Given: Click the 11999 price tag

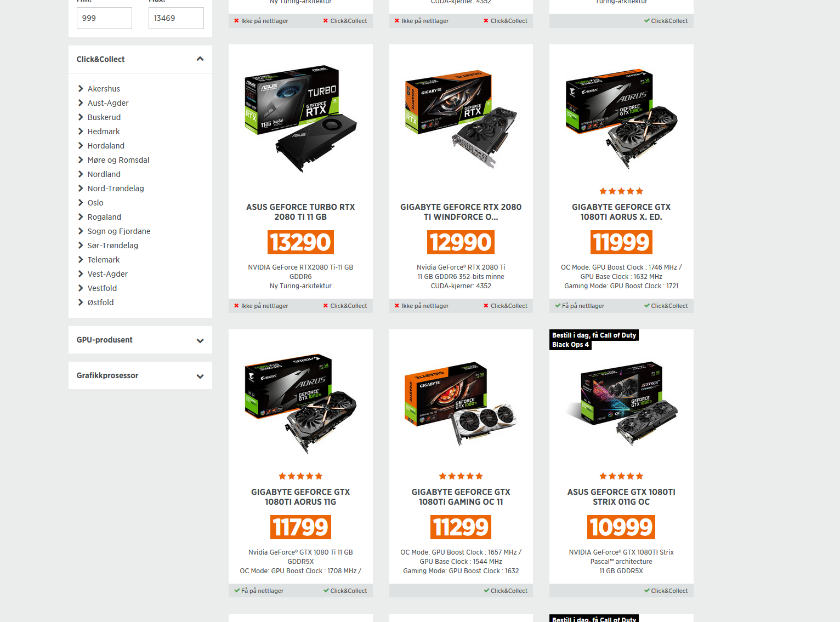Looking at the screenshot, I should click(x=621, y=242).
